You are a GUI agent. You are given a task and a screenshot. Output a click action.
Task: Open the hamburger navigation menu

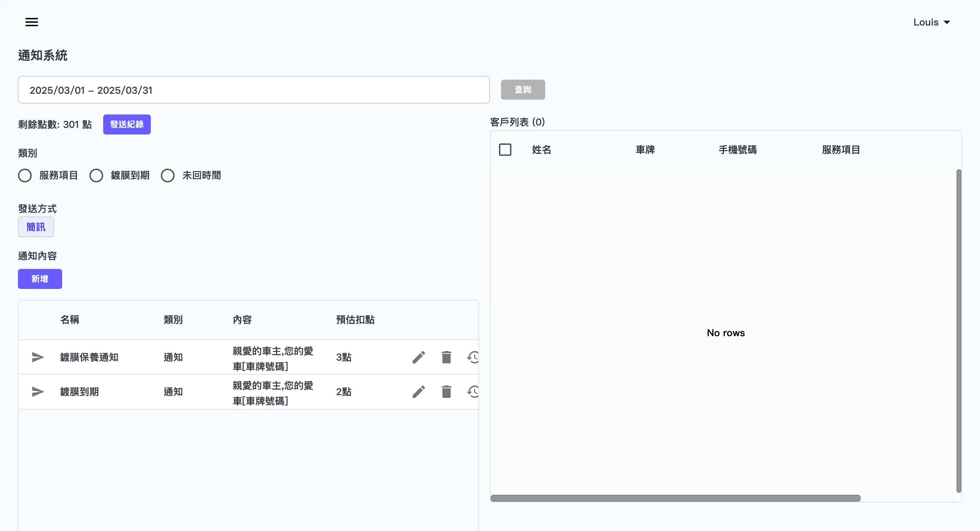coord(32,22)
